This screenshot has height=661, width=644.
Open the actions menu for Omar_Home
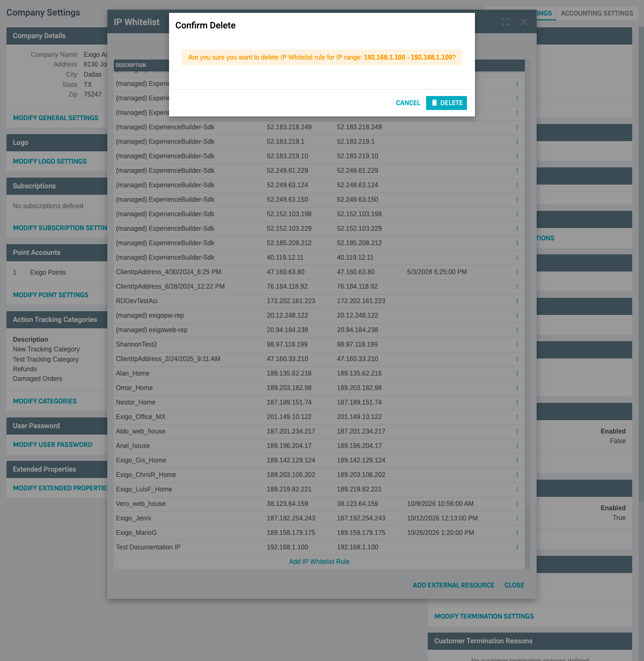pyautogui.click(x=517, y=388)
